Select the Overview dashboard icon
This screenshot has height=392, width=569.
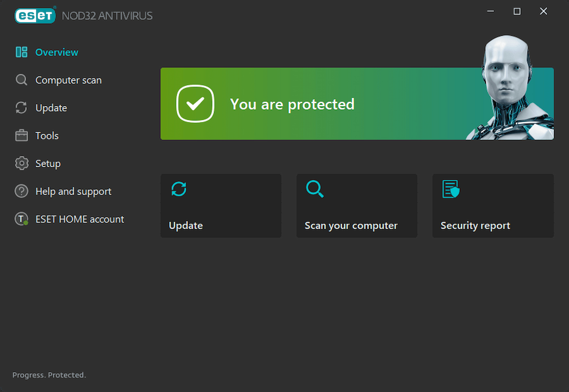coord(21,52)
